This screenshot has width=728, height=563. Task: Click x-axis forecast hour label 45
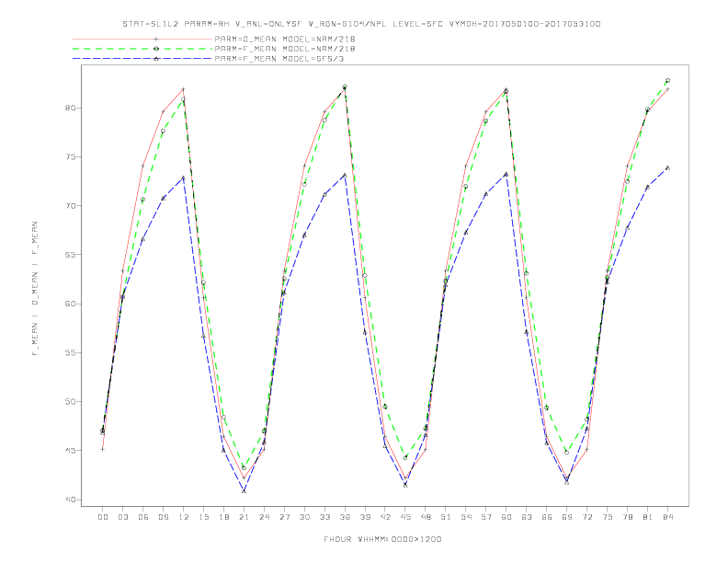point(405,517)
